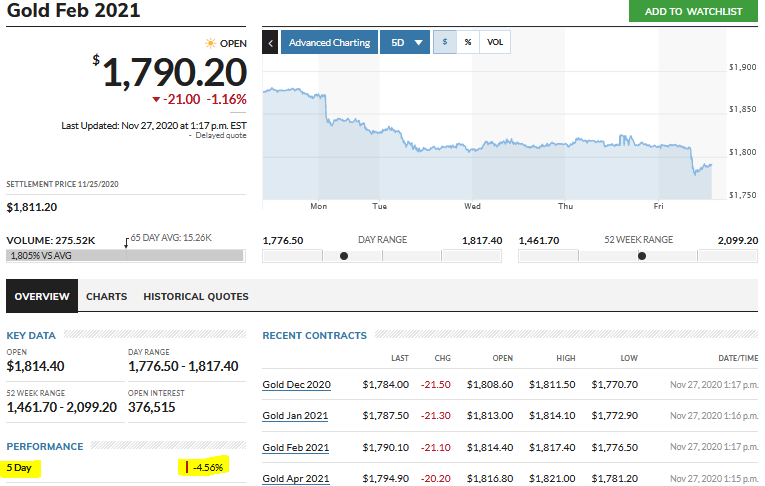Collapse chart with left chevron button
Image resolution: width=765 pixels, height=486 pixels.
tap(270, 42)
